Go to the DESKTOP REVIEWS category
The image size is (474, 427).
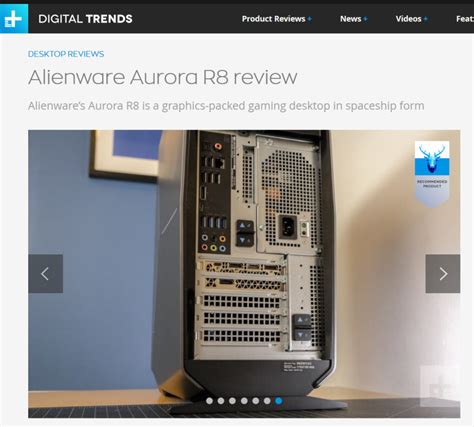(x=66, y=54)
